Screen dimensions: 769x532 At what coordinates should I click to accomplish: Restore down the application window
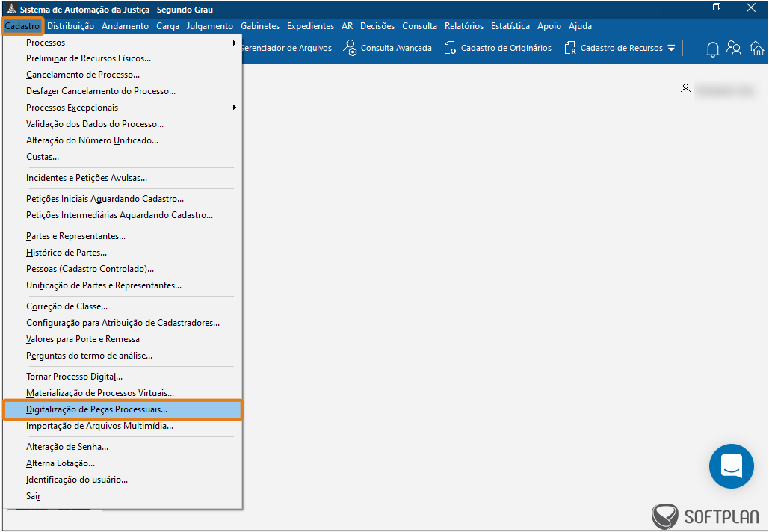click(x=717, y=7)
